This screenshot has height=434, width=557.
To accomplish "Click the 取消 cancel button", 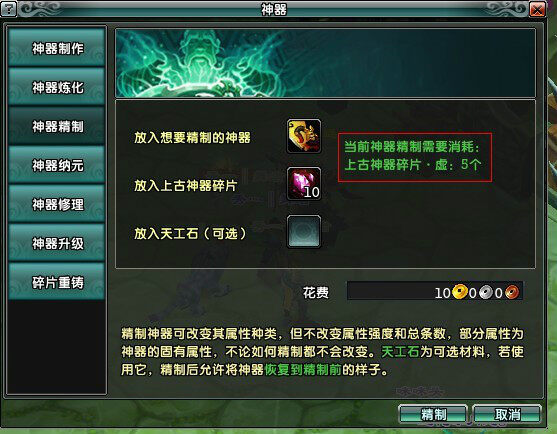I will (x=507, y=414).
